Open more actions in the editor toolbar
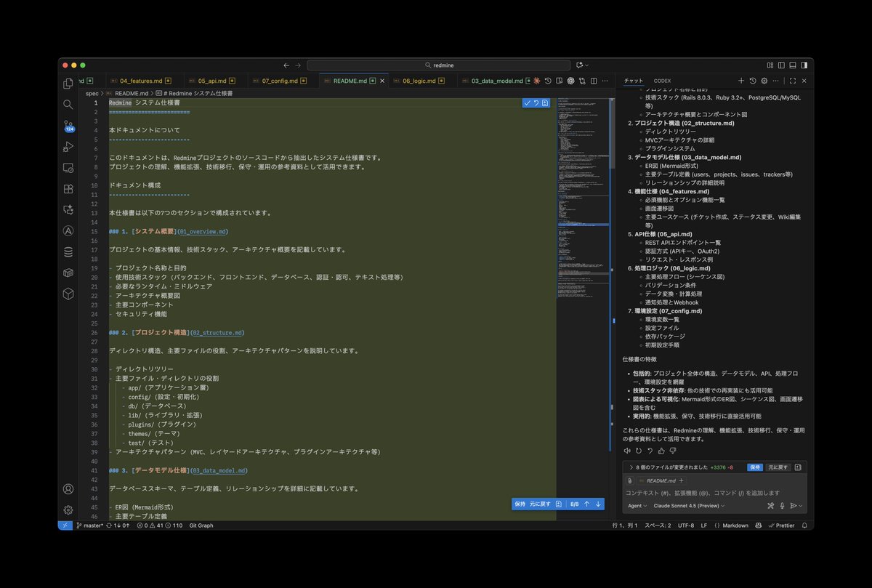 tap(605, 81)
